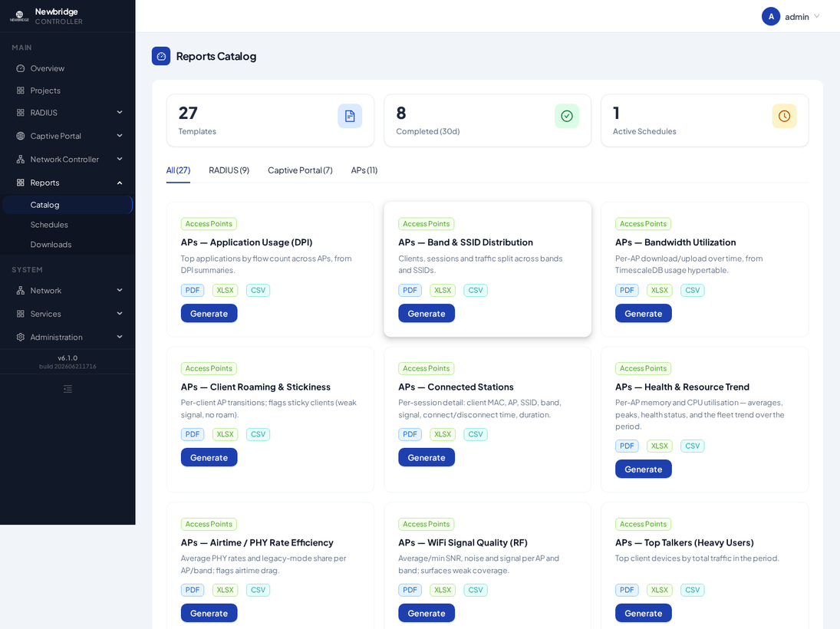This screenshot has width=840, height=629.
Task: Click the 'APs — Band & SSID Distribution' title
Action: point(466,242)
